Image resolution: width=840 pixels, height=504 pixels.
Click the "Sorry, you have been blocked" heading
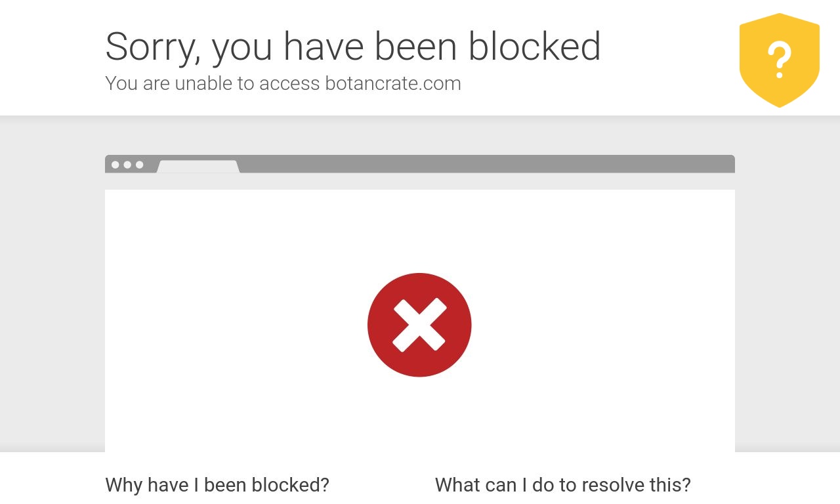(x=353, y=47)
